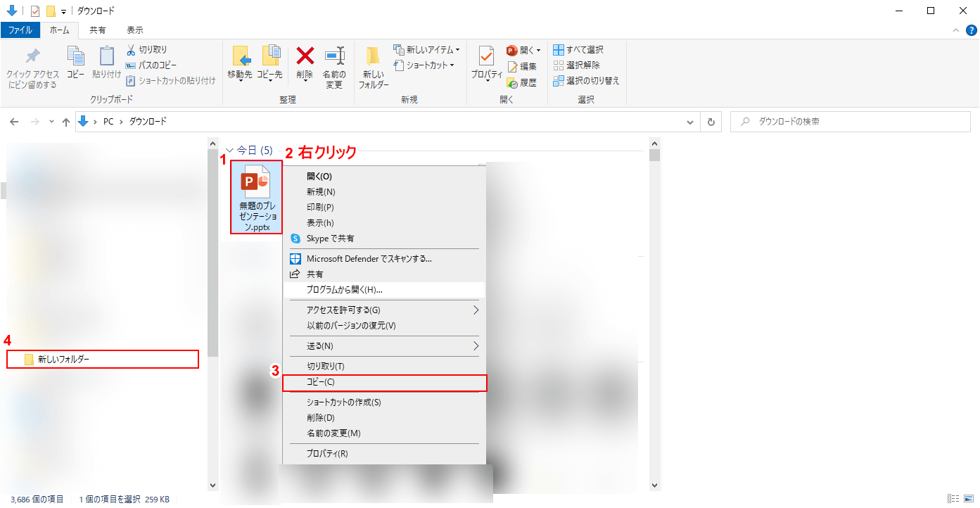Image resolution: width=980 pixels, height=508 pixels.
Task: Choose プロパティ(R) in the context menu
Action: 384,454
